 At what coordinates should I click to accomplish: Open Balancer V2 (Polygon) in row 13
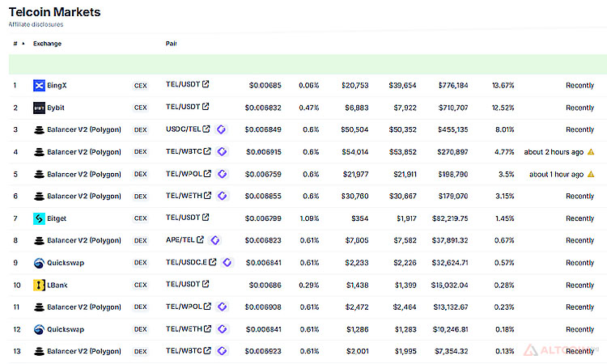pyautogui.click(x=84, y=352)
